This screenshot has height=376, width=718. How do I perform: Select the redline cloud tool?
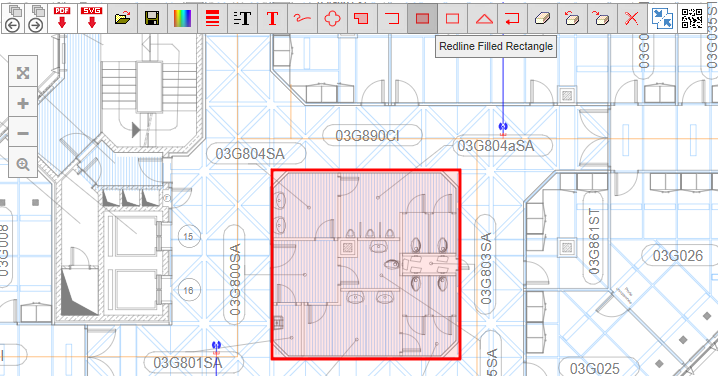tap(332, 18)
